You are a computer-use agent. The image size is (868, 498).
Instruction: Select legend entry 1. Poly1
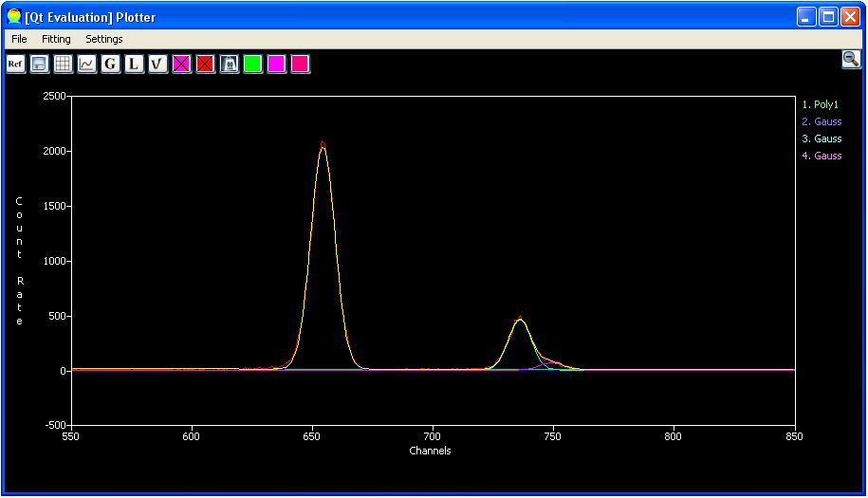coord(821,104)
